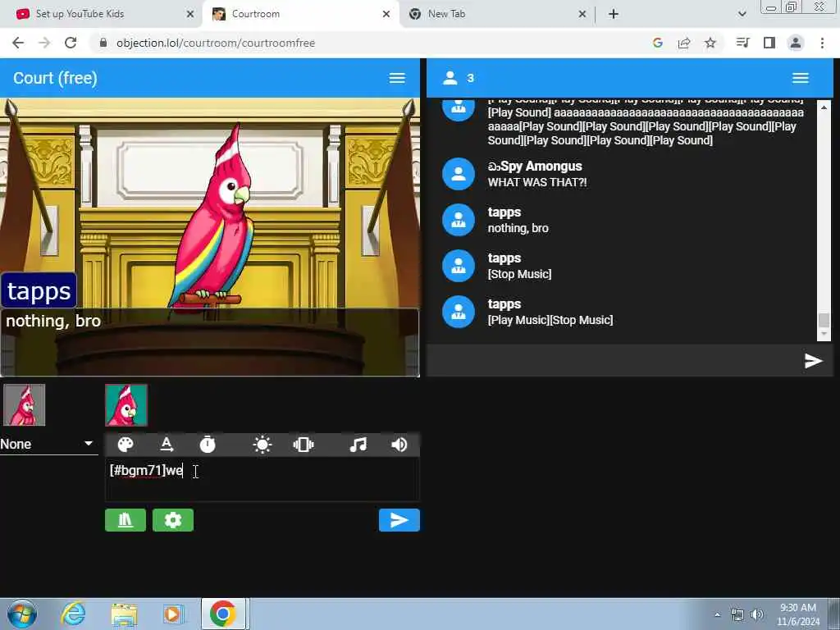This screenshot has width=840, height=630.
Task: Click scrollbar up arrow in chat log
Action: [824, 107]
